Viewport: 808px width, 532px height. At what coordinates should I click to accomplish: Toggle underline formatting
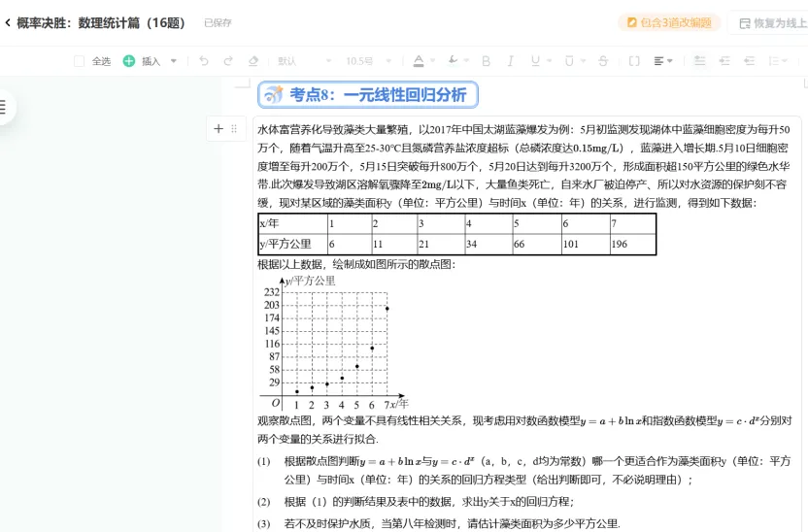coord(535,61)
